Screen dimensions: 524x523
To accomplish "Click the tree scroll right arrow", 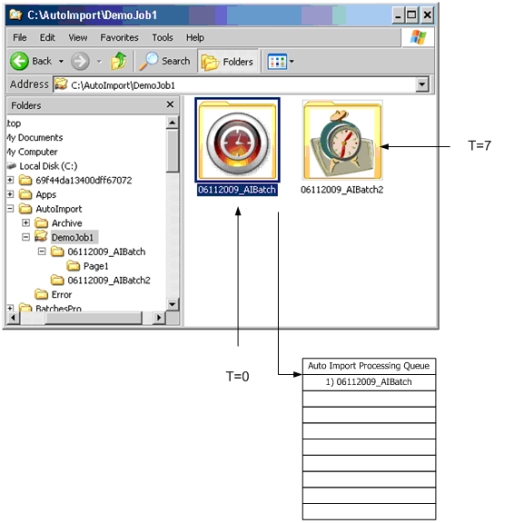I will pos(159,317).
